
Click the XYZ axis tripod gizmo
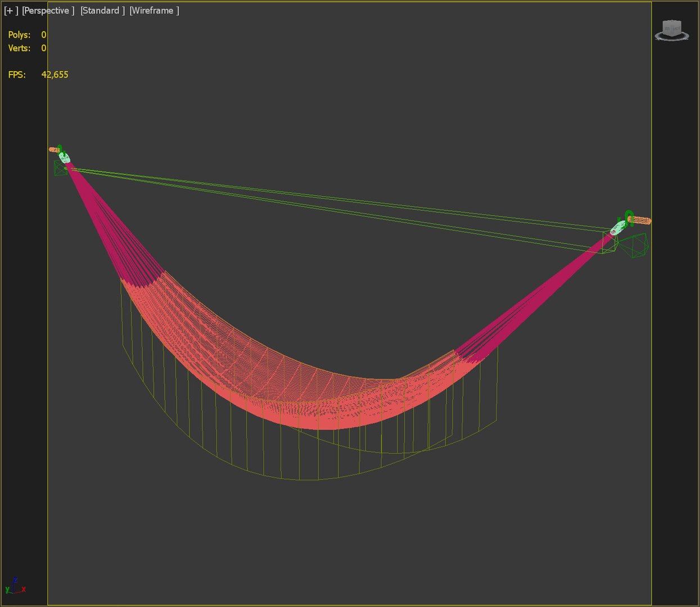click(x=15, y=586)
